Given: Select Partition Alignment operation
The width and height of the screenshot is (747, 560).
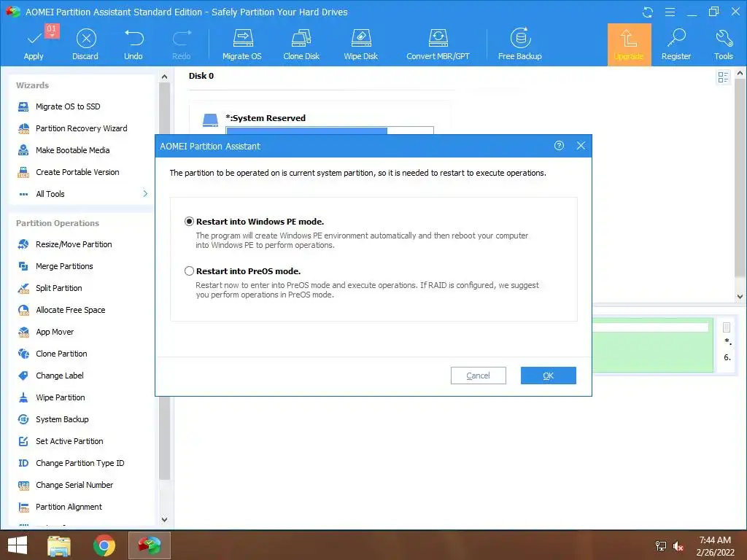Looking at the screenshot, I should tap(69, 507).
